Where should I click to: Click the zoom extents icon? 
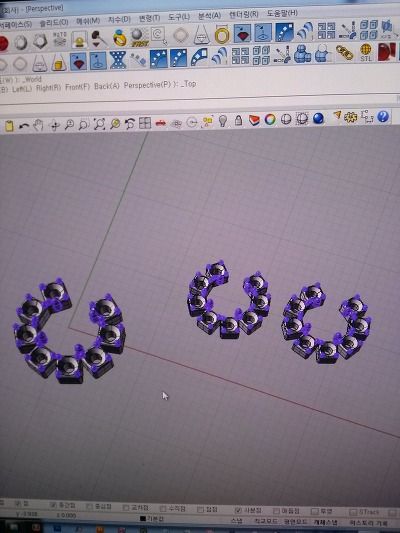point(99,124)
